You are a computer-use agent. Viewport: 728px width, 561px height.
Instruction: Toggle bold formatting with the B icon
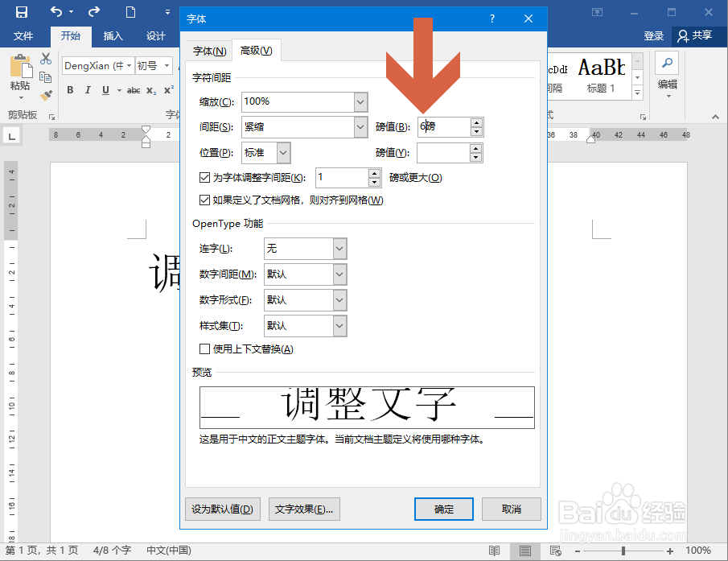coord(69,90)
